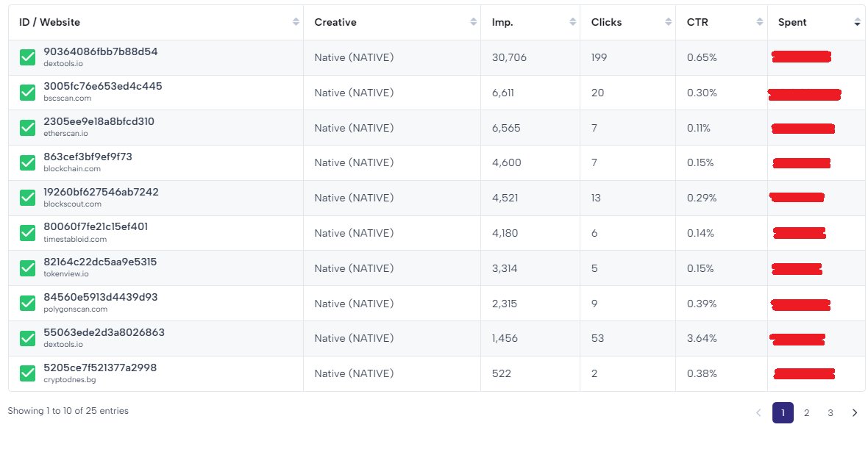Click 'Showing 1 to 10 of 25 entries'

(x=68, y=411)
